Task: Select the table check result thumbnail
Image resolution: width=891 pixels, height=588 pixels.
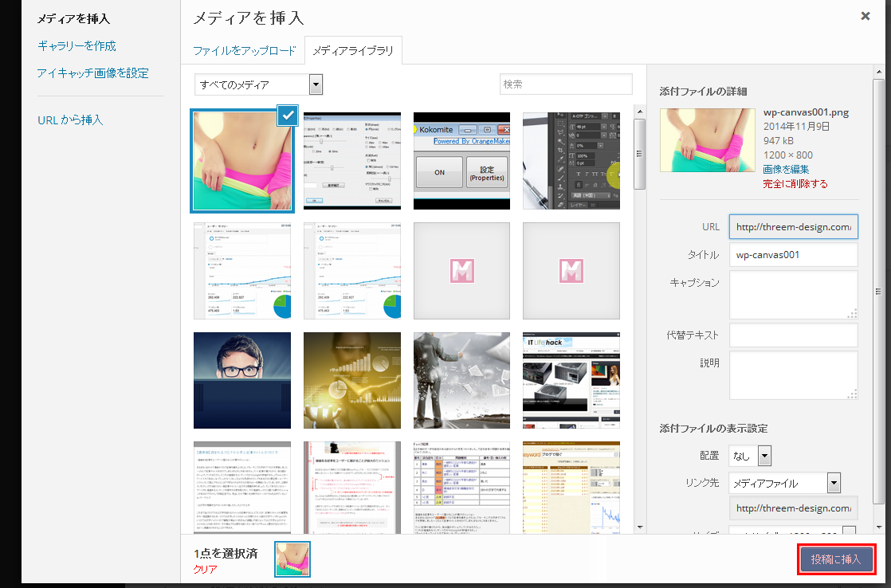Action: point(461,488)
